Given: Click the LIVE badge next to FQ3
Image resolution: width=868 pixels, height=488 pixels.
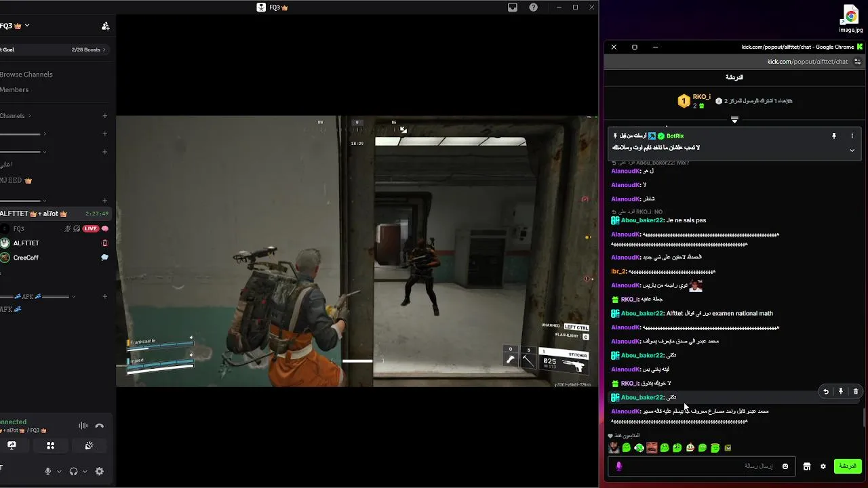Looking at the screenshot, I should [92, 228].
